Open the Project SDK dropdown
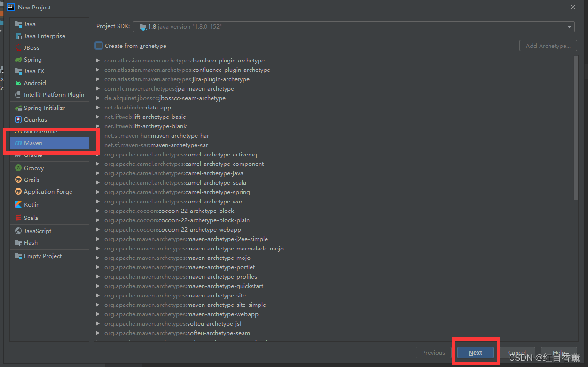 pyautogui.click(x=354, y=27)
